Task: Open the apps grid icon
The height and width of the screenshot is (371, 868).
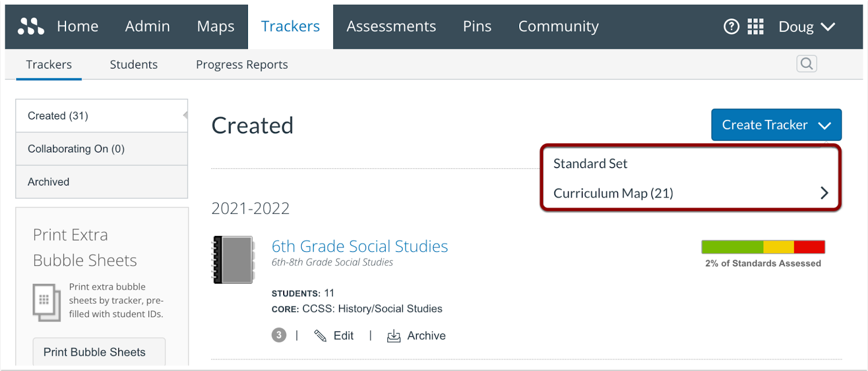Action: click(755, 26)
